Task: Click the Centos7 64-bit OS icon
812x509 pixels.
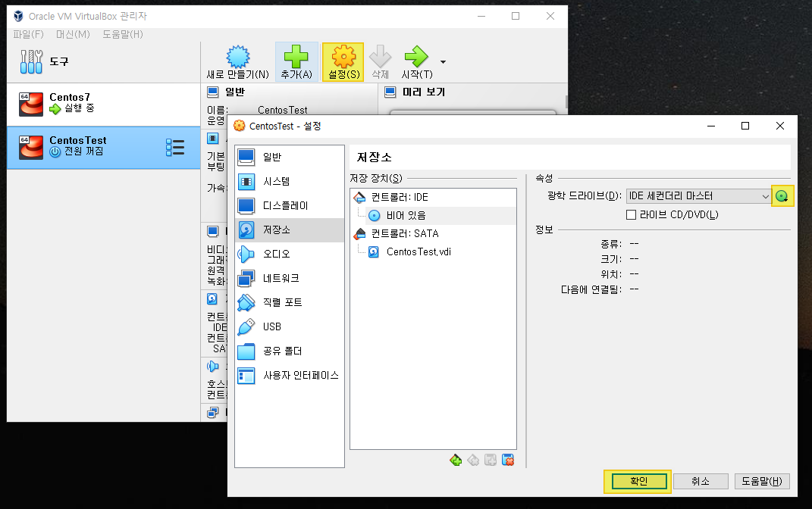Action: tap(31, 104)
